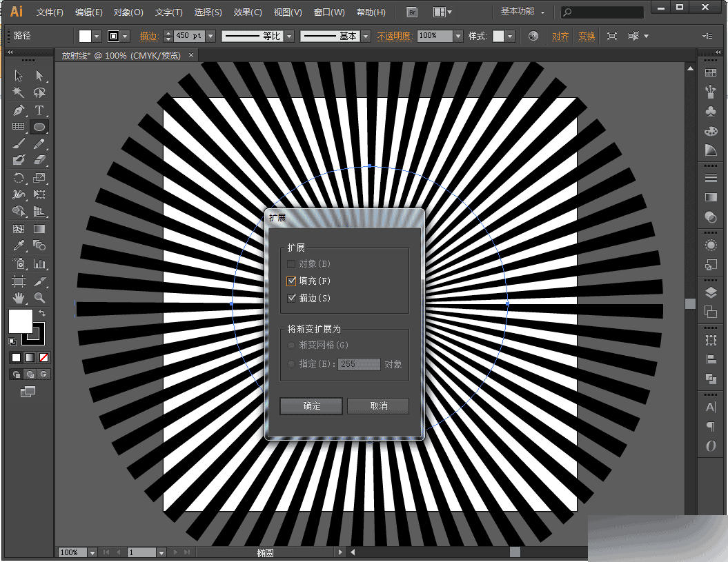
Task: Pick the Gradient tool
Action: (x=39, y=229)
